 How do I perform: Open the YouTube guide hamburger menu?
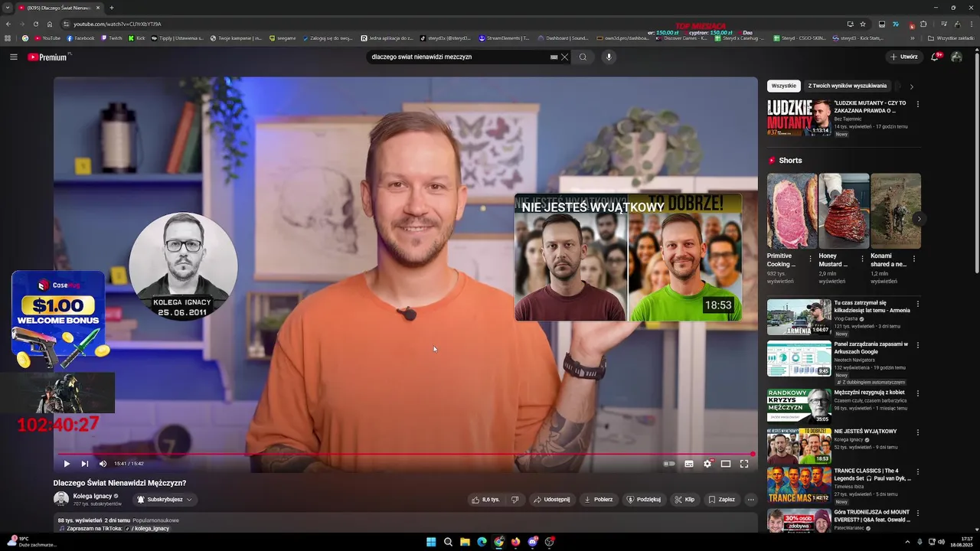click(x=13, y=57)
